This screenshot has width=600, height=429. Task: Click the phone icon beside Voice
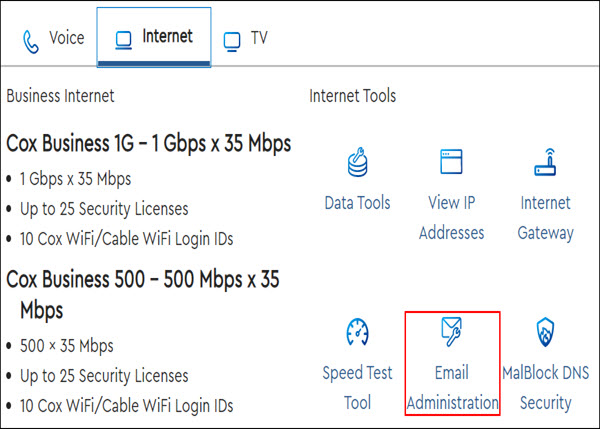(31, 42)
